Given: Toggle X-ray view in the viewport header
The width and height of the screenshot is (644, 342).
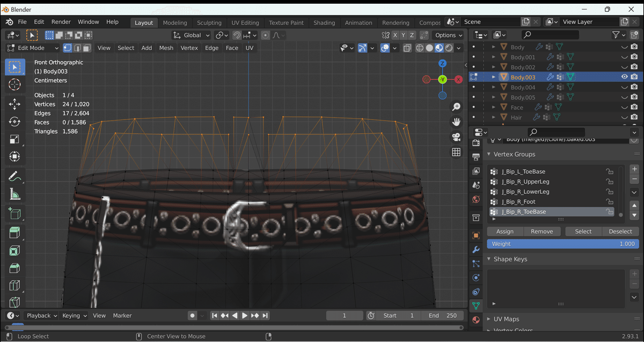Looking at the screenshot, I should 407,48.
